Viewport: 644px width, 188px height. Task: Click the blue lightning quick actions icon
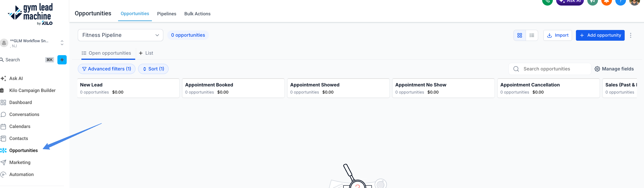coord(62,60)
